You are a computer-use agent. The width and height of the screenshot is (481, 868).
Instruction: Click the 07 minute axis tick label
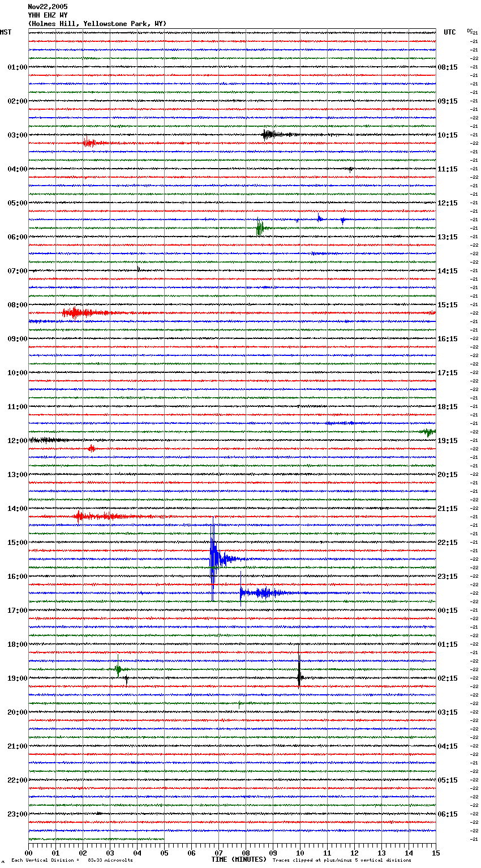coord(219,853)
